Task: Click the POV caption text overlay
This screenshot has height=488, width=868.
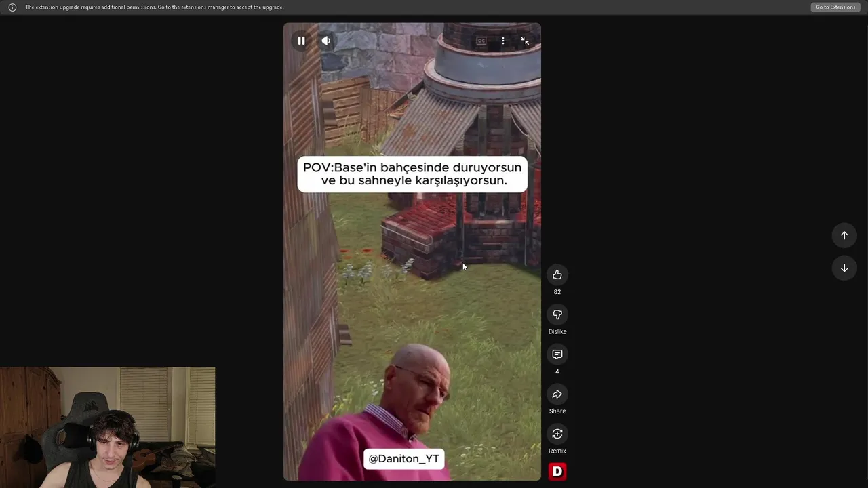Action: pos(412,174)
